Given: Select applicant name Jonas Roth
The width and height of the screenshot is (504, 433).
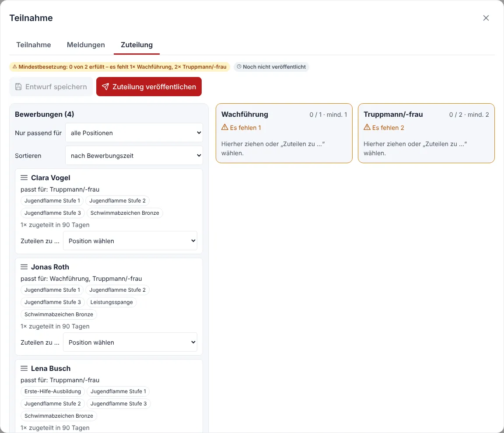Looking at the screenshot, I should [50, 267].
